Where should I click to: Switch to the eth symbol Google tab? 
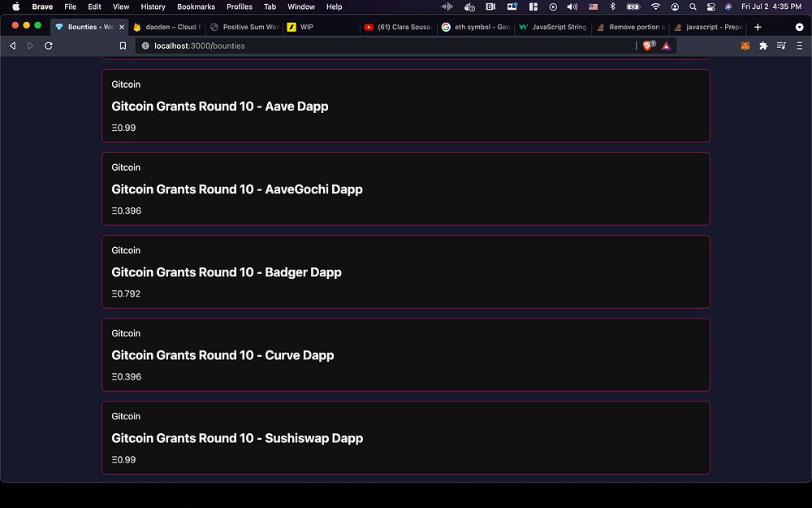click(476, 27)
